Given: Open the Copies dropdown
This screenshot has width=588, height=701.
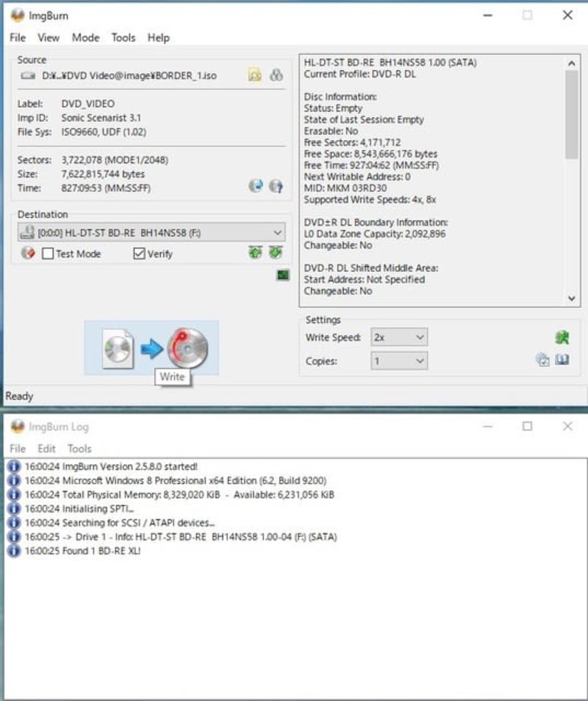Looking at the screenshot, I should point(399,361).
